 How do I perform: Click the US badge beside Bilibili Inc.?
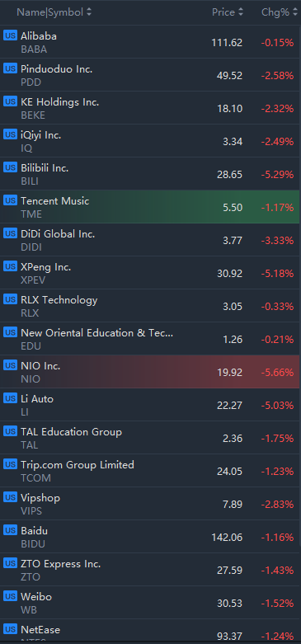pos(10,167)
